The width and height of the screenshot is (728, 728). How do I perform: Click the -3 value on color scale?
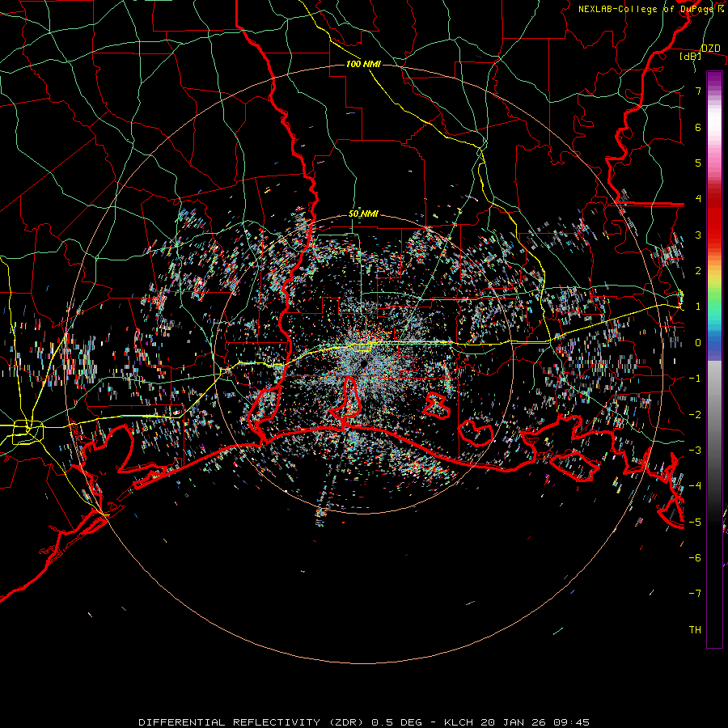tap(695, 451)
